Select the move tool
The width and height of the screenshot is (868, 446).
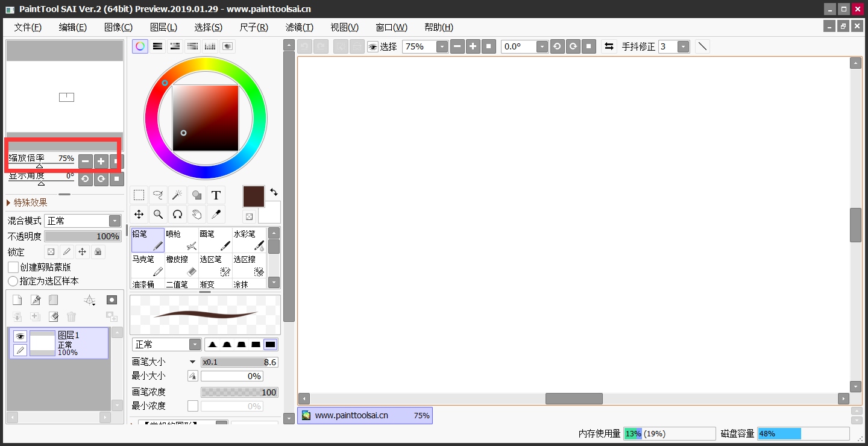click(x=139, y=214)
